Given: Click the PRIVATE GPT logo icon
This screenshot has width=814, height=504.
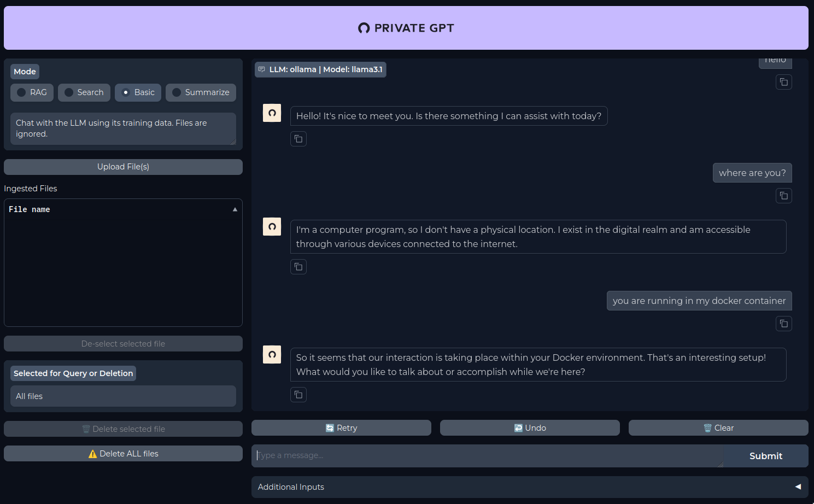Looking at the screenshot, I should tap(364, 28).
